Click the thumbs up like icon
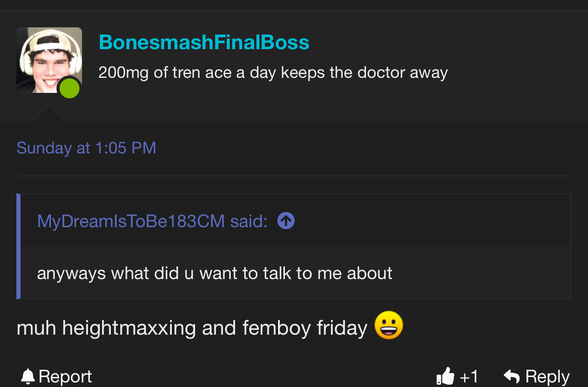Viewport: 588px width, 387px height. (445, 377)
